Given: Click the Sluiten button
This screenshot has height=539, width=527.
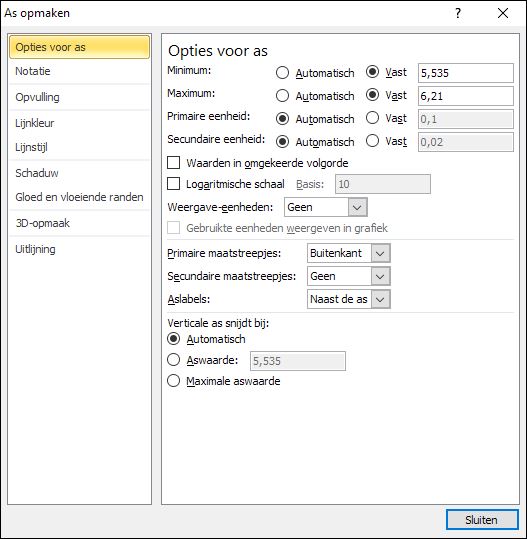Looking at the screenshot, I should pyautogui.click(x=482, y=520).
